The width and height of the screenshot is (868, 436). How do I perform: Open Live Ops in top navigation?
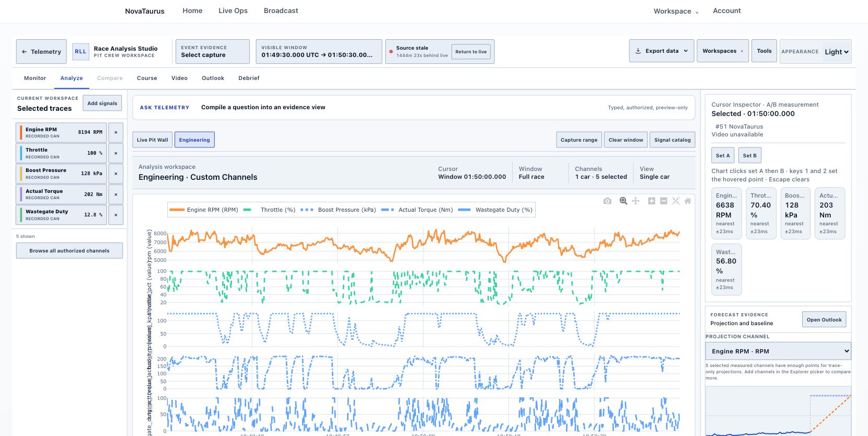[x=233, y=10]
